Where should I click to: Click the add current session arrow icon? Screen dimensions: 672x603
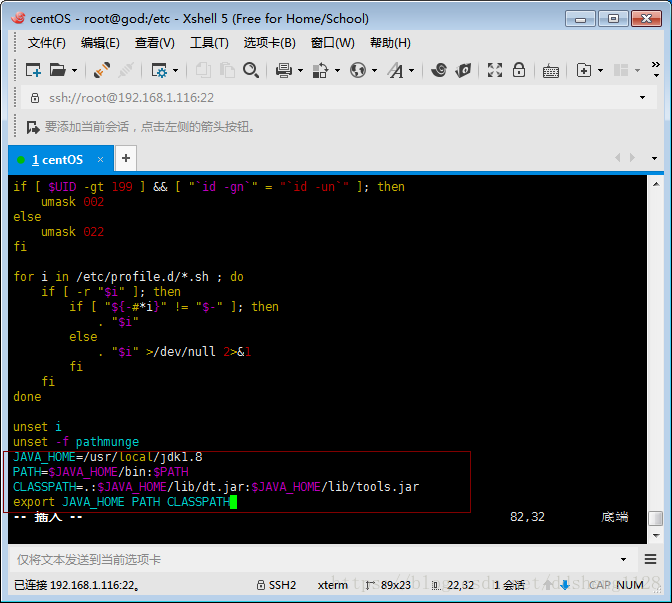33,127
